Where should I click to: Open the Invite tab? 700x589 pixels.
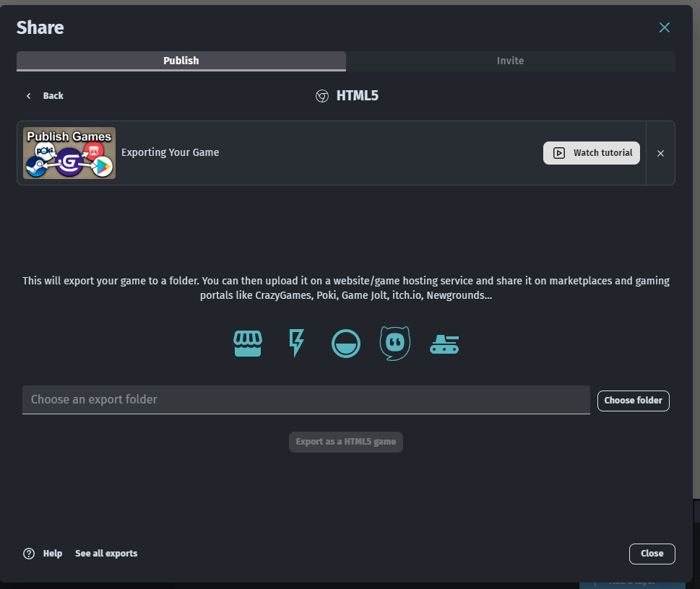(x=510, y=61)
